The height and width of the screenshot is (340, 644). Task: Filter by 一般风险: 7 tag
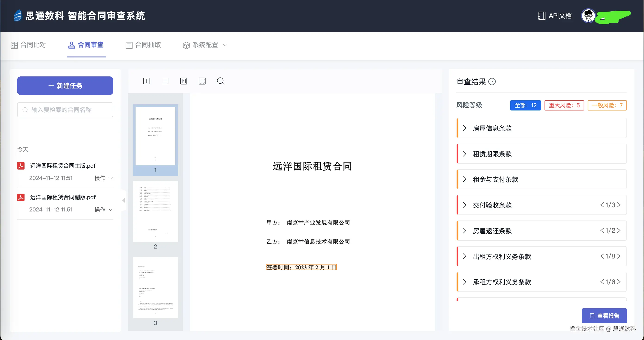[x=607, y=105]
